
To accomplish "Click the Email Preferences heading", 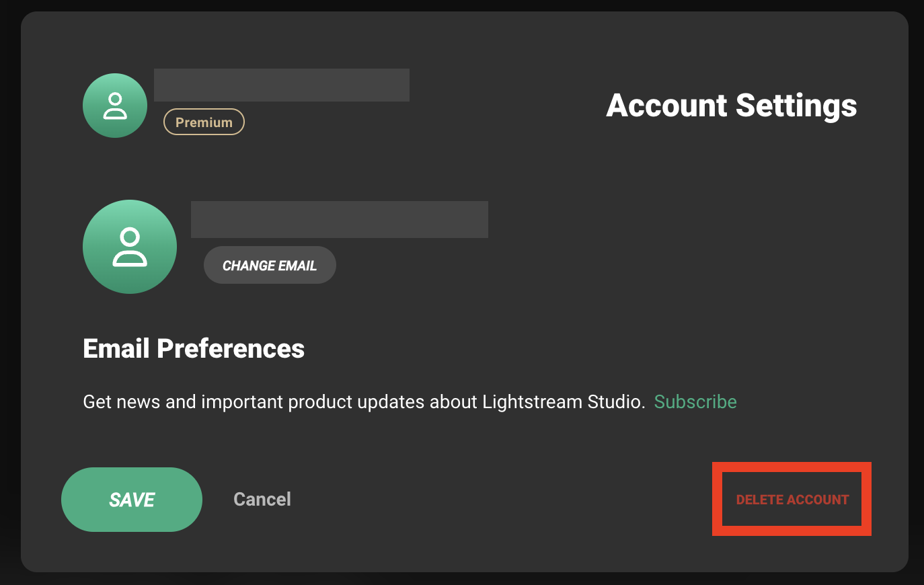I will tap(194, 348).
